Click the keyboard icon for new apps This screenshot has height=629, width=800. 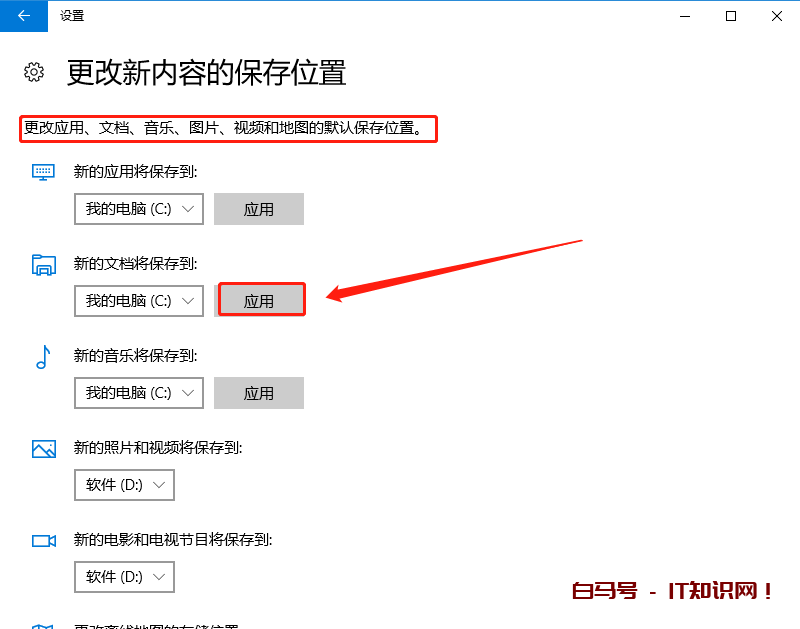[43, 172]
